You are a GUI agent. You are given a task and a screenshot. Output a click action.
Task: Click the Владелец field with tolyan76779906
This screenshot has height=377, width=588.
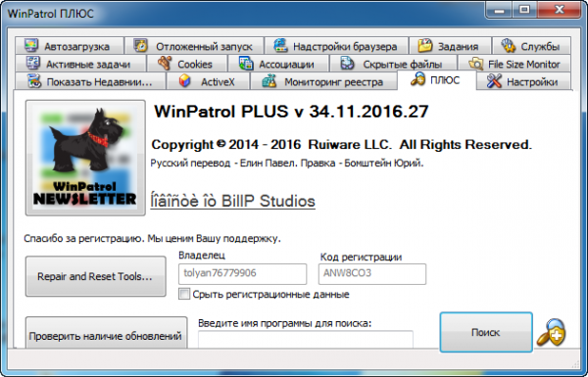[243, 273]
